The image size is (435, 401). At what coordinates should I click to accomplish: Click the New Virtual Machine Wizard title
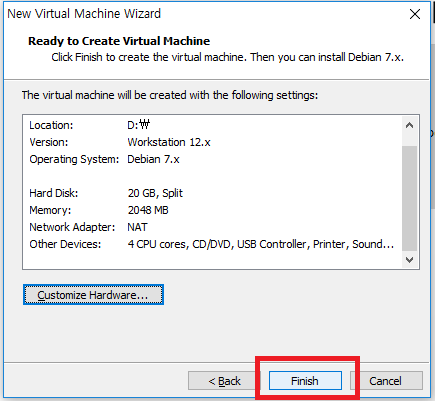(x=84, y=14)
